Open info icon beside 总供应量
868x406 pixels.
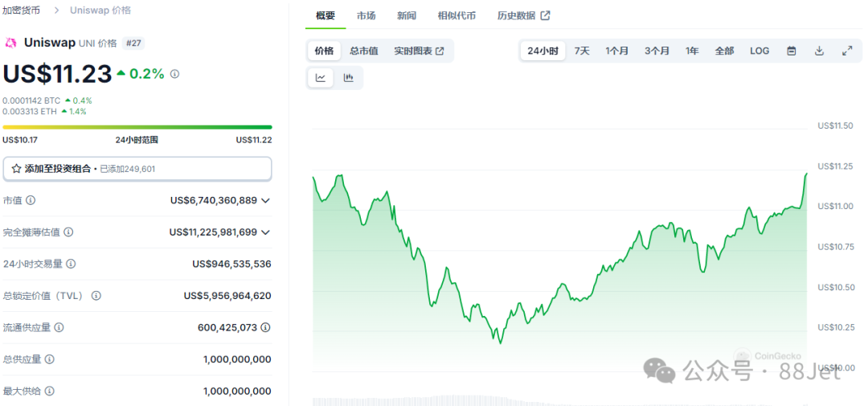50,359
